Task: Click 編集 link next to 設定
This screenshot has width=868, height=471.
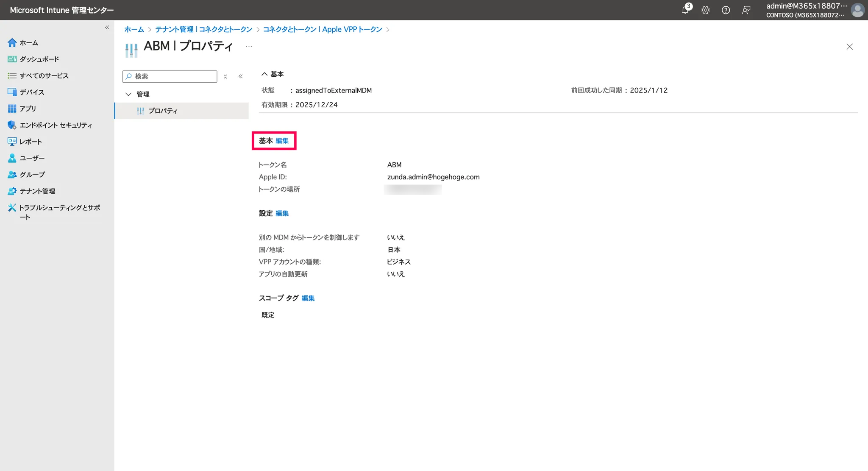Action: tap(282, 213)
